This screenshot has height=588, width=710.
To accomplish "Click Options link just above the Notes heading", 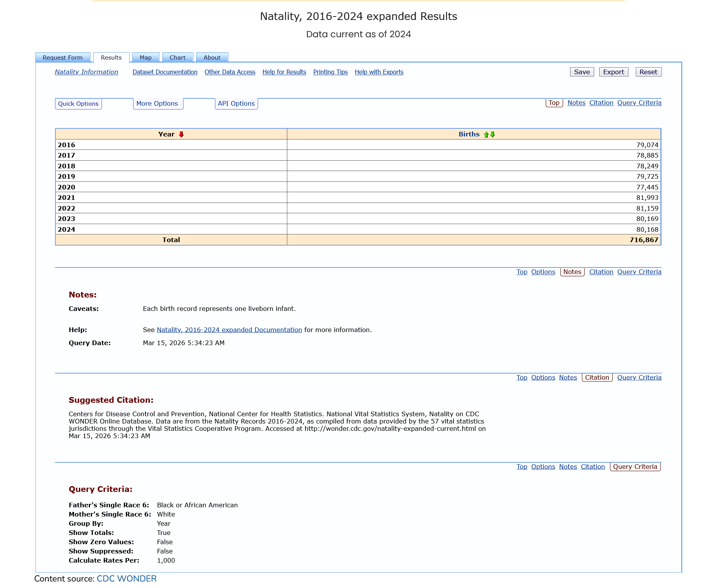I will pyautogui.click(x=543, y=272).
